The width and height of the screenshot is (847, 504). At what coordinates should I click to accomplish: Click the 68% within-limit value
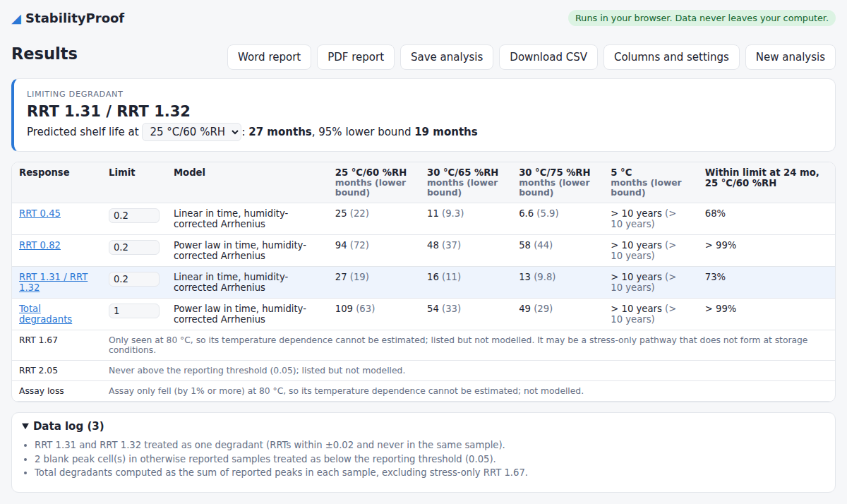[x=715, y=213]
